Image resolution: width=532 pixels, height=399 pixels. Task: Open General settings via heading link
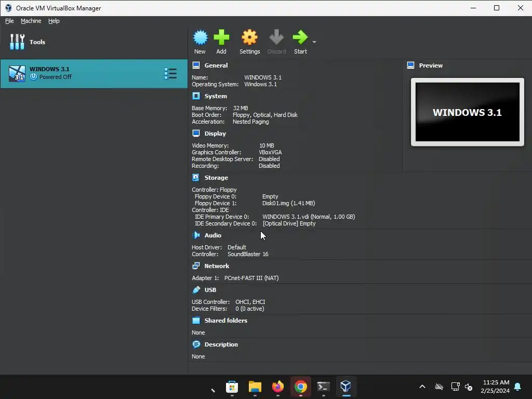(216, 65)
